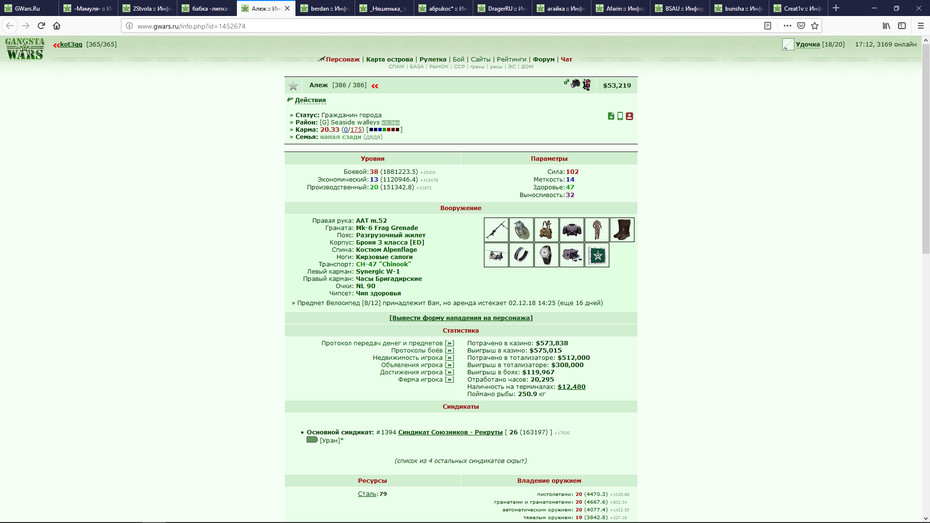Open the Firefox library icon
Viewport: 930px width, 523px height.
[x=886, y=25]
